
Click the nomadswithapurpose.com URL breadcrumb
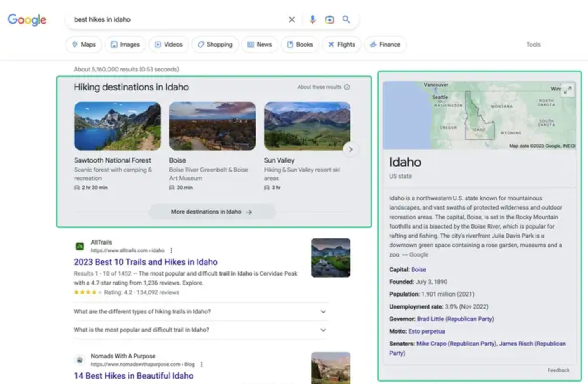[142, 364]
